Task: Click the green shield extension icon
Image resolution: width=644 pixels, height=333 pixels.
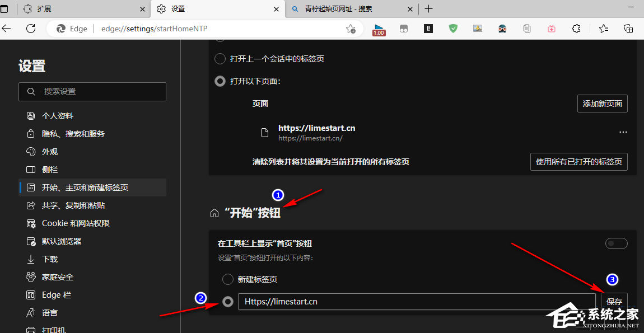Action: point(453,29)
